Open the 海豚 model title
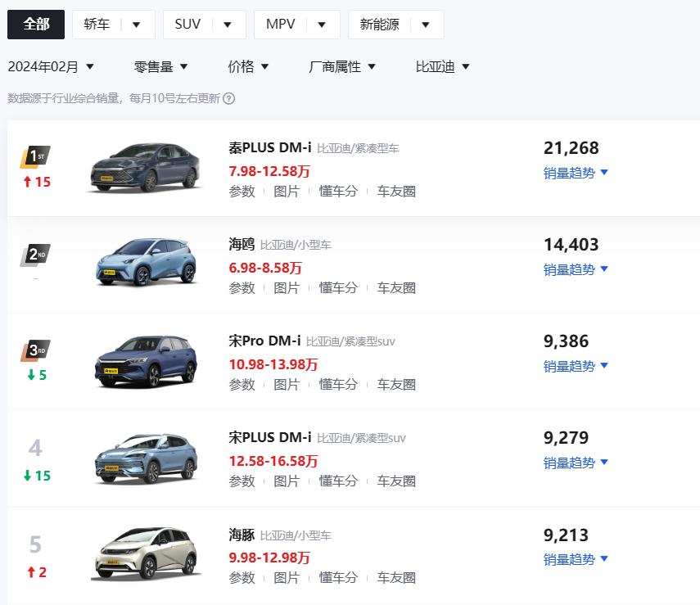Screen dimensions: 700x605 pos(242,535)
